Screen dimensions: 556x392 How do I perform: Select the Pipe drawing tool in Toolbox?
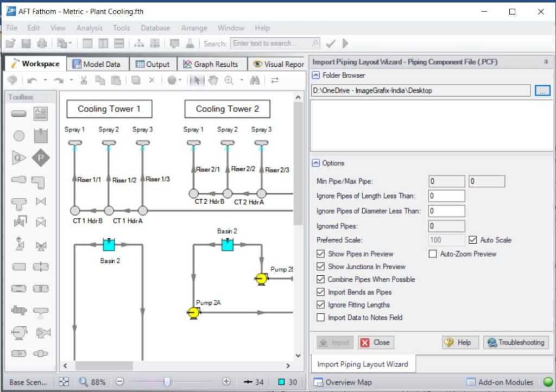pyautogui.click(x=19, y=114)
